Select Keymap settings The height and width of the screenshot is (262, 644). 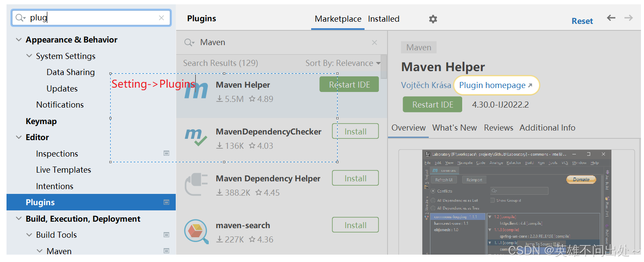41,121
